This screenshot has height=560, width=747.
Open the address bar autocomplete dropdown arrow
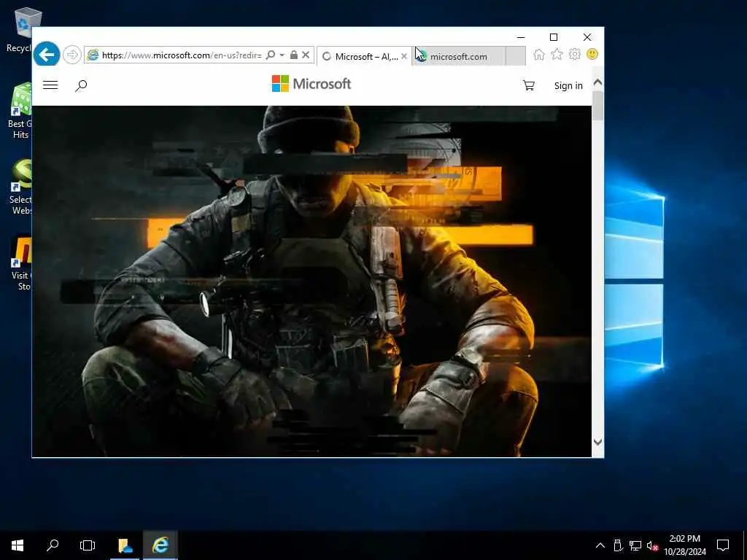[282, 55]
